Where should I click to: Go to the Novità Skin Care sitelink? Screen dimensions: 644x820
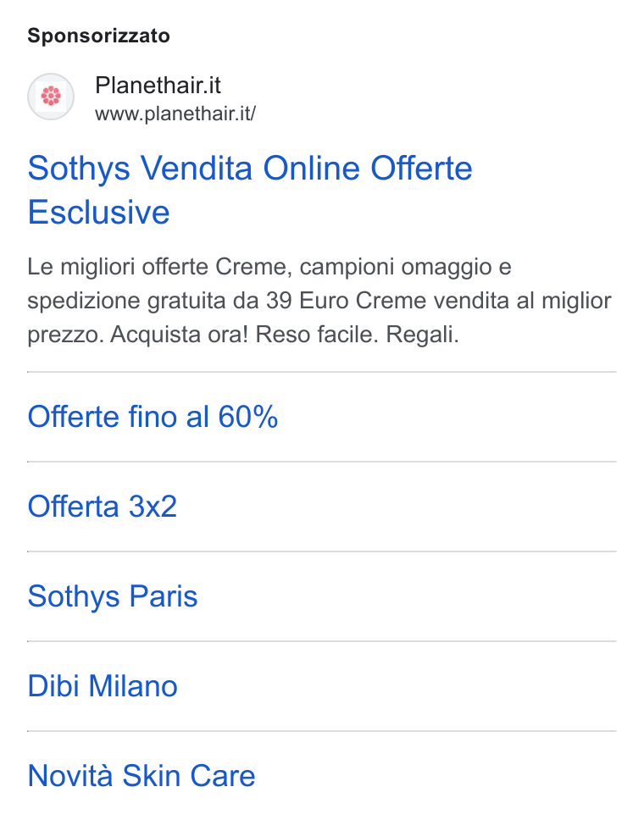pos(142,776)
